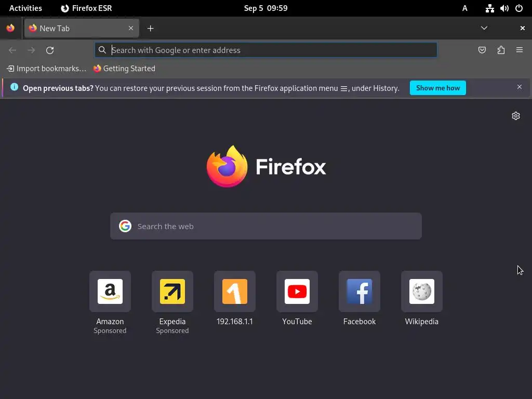Open Getting Started bookmark
Viewport: 532px width, 399px height.
(124, 69)
